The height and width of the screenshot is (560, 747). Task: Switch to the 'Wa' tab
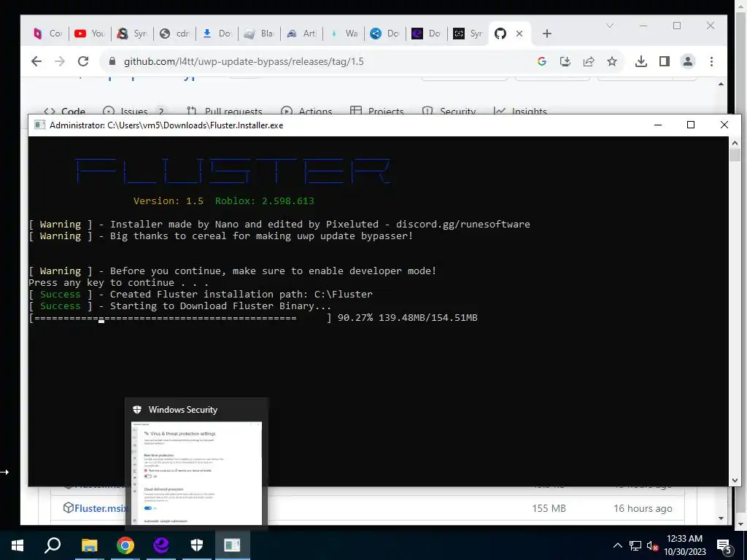tap(344, 34)
